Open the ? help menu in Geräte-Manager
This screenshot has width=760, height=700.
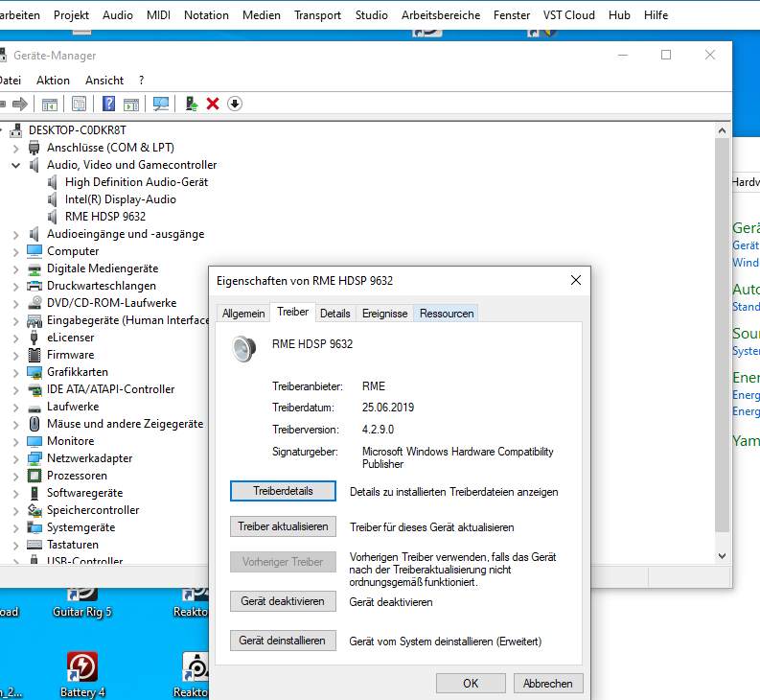coord(141,81)
